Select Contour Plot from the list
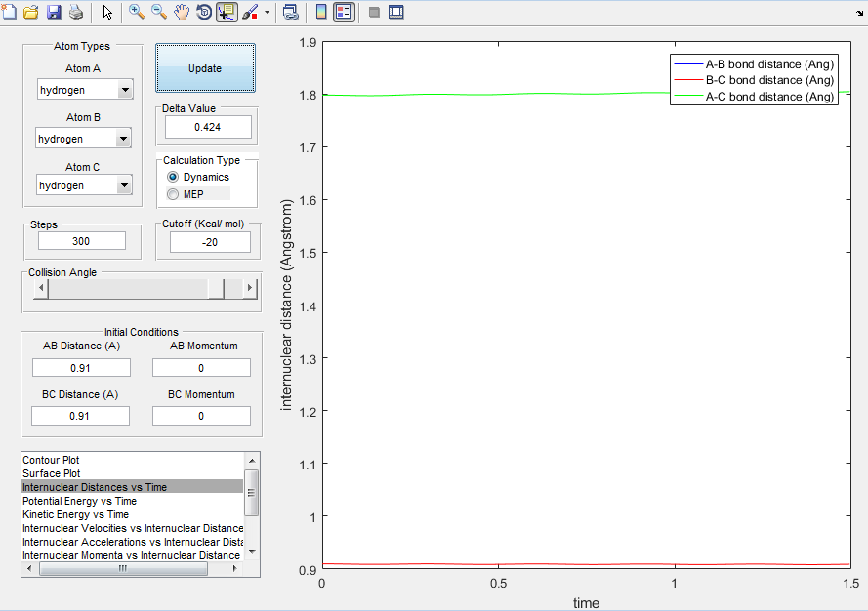The image size is (868, 611). pyautogui.click(x=52, y=460)
